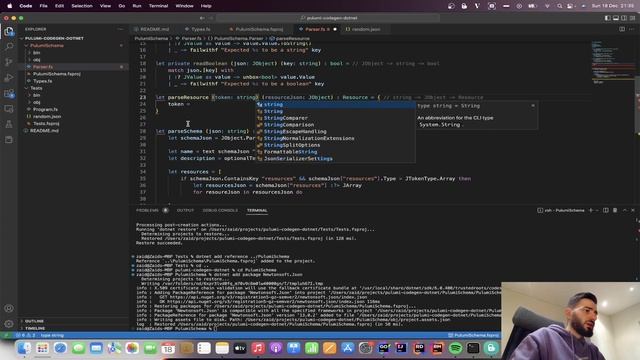
Task: Open the Explorer panel more actions menu
Action: (x=120, y=29)
